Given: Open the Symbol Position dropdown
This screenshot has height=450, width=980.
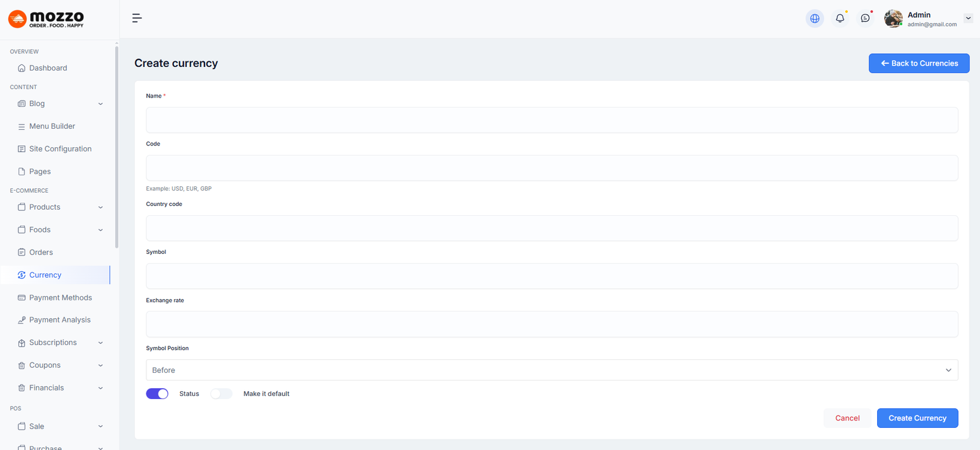Looking at the screenshot, I should [551, 370].
